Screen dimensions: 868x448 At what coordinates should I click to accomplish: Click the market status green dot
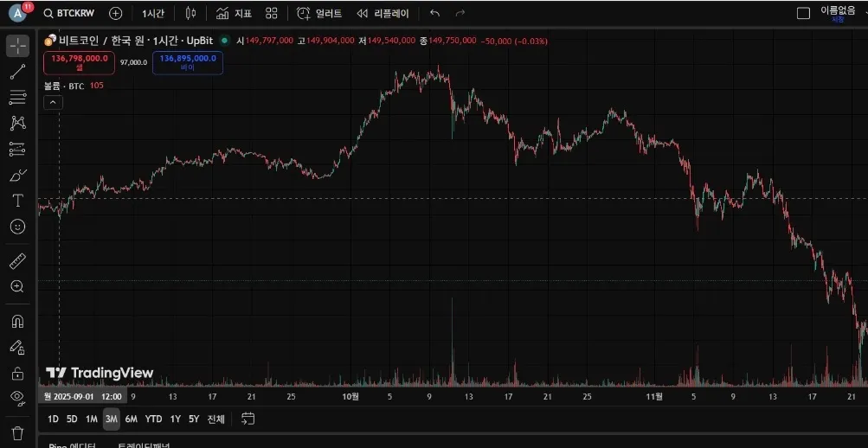pyautogui.click(x=224, y=41)
